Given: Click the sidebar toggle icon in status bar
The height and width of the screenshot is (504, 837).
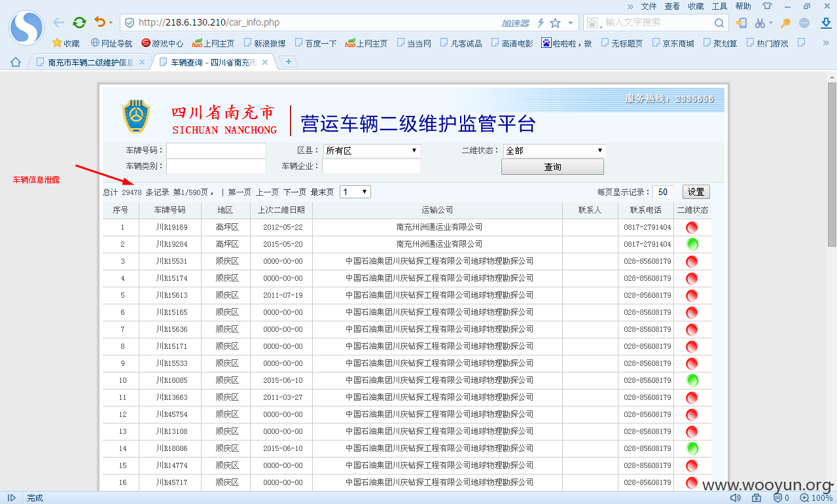Looking at the screenshot, I should pyautogui.click(x=12, y=498).
